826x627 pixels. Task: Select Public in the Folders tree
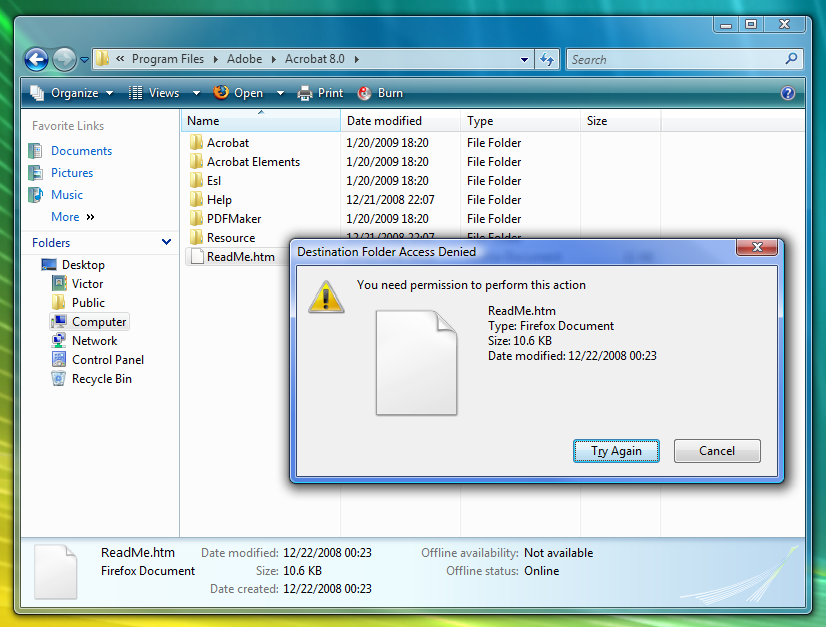(88, 302)
